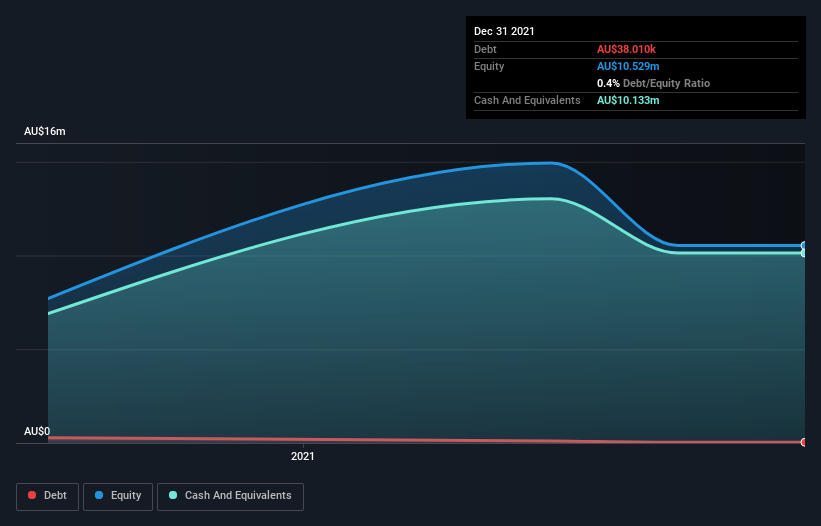Viewport: 821px width, 526px height.
Task: Toggle the Equity legend button
Action: click(118, 496)
